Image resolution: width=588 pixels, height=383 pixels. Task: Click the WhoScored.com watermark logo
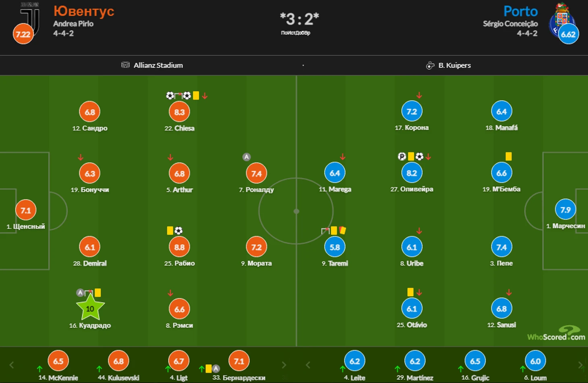[556, 333]
